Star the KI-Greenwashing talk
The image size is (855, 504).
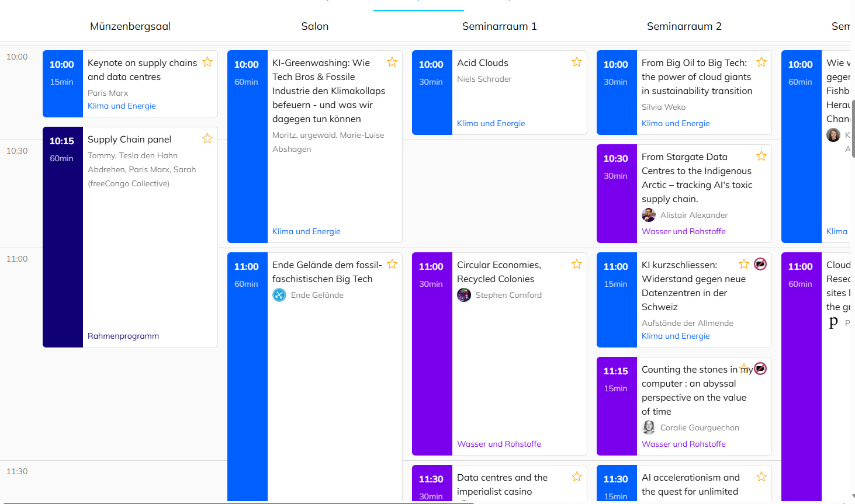point(392,62)
